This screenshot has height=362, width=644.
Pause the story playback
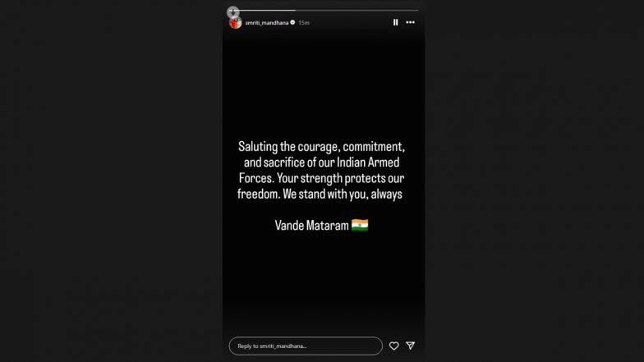395,23
